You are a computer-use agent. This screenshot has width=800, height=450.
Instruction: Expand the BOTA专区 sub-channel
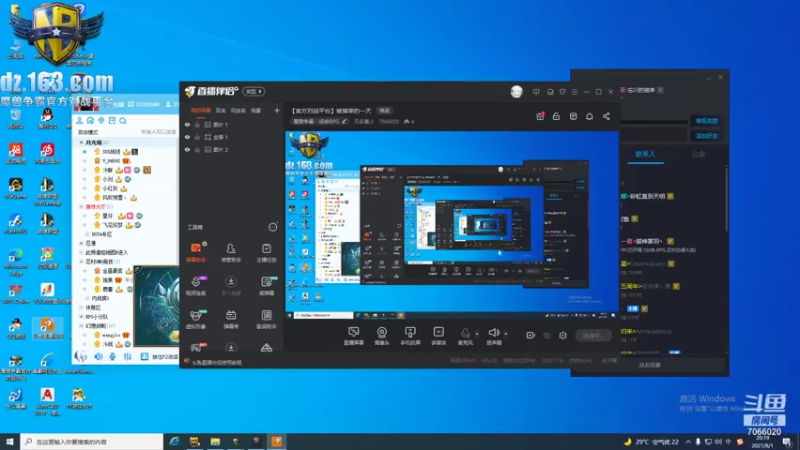point(87,234)
